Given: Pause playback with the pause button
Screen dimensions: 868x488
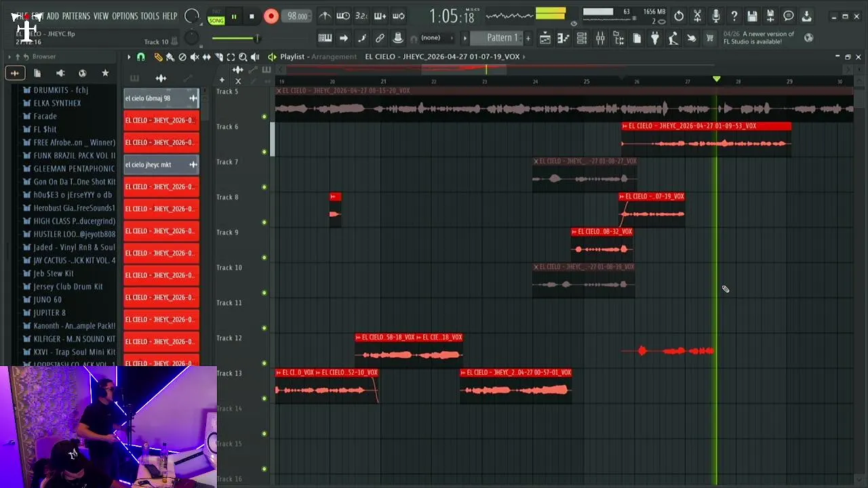Looking at the screenshot, I should (234, 16).
